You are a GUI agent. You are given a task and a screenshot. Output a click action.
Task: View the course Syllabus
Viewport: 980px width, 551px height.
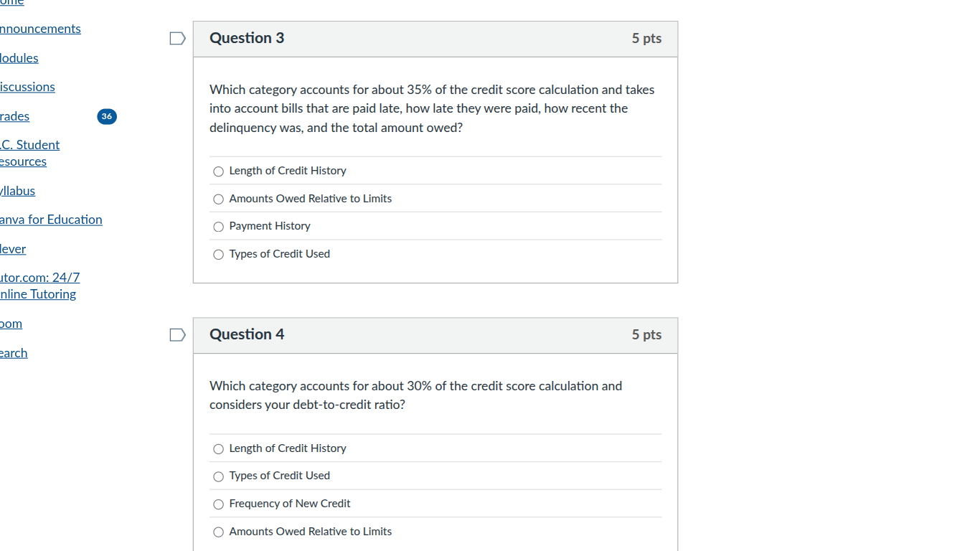[x=17, y=191]
